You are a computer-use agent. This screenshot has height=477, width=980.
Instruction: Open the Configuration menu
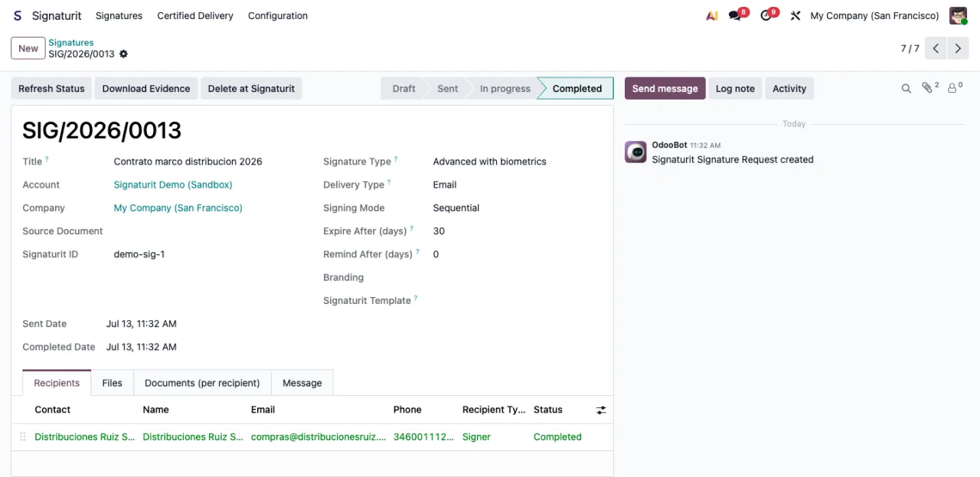click(278, 15)
